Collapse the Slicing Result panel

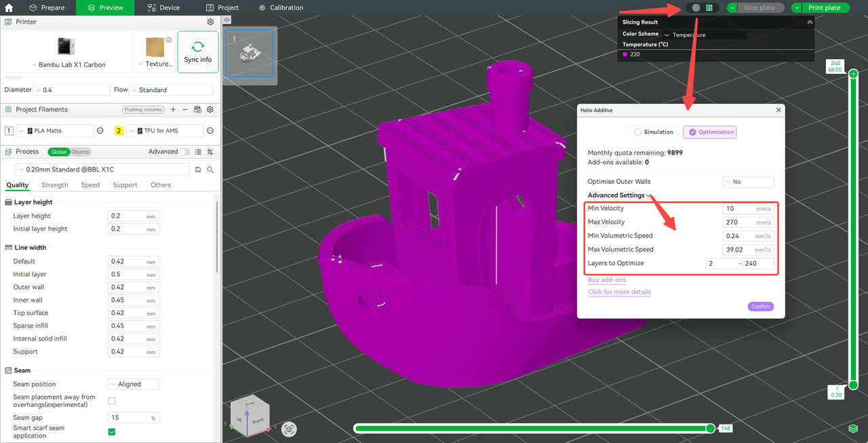click(x=809, y=22)
